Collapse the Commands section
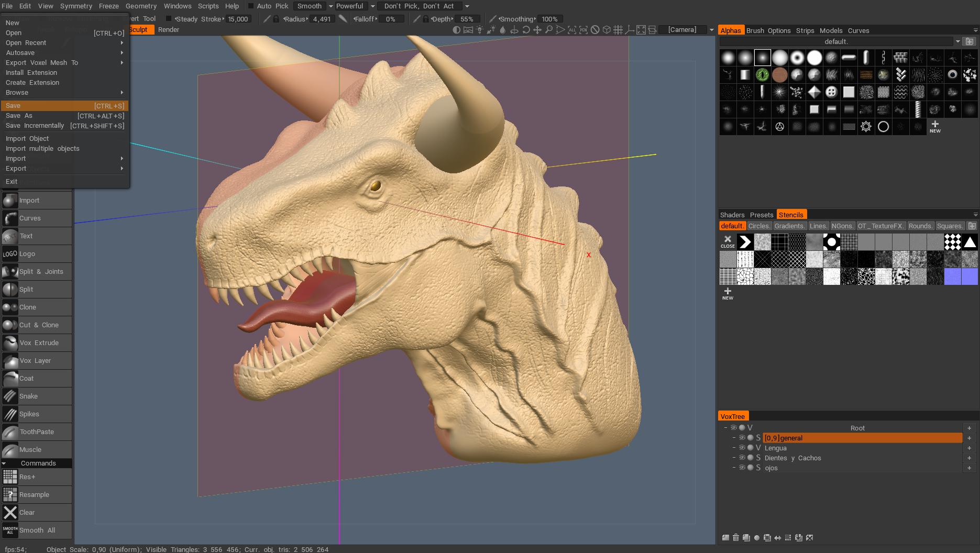The image size is (980, 553). pos(4,463)
